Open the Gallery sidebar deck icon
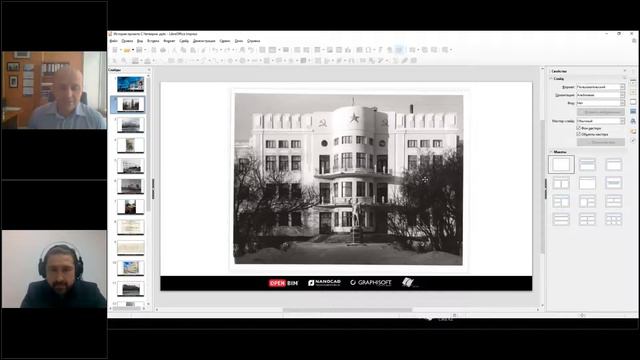This screenshot has height=360, width=640. (x=633, y=131)
